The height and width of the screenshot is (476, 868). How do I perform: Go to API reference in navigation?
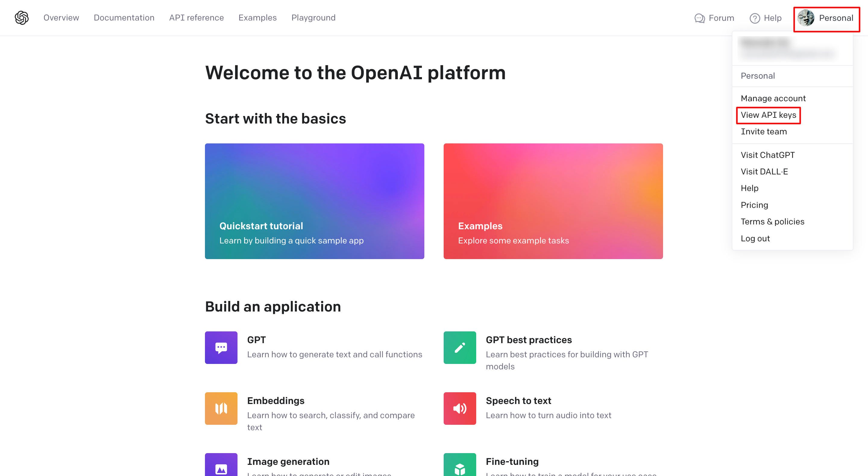coord(196,17)
